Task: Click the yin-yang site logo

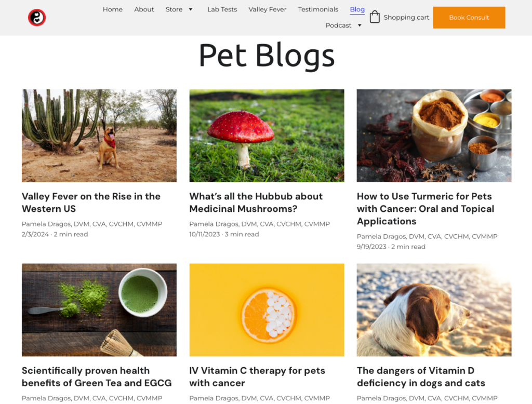Action: pyautogui.click(x=36, y=17)
